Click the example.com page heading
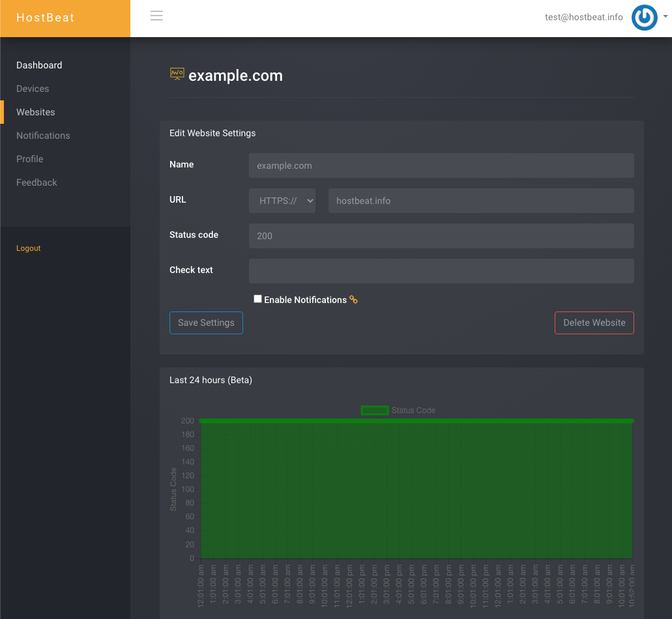 pos(235,76)
